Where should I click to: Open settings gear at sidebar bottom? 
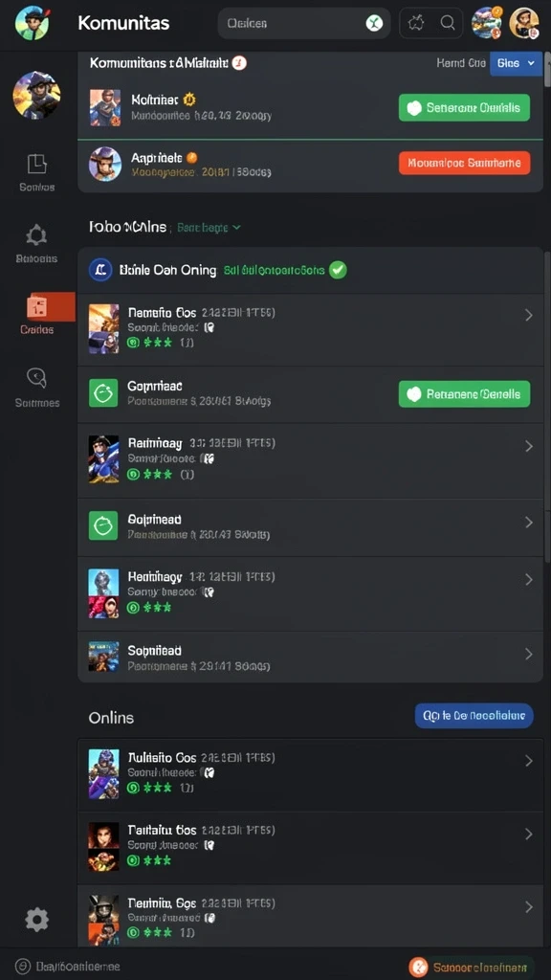point(36,920)
